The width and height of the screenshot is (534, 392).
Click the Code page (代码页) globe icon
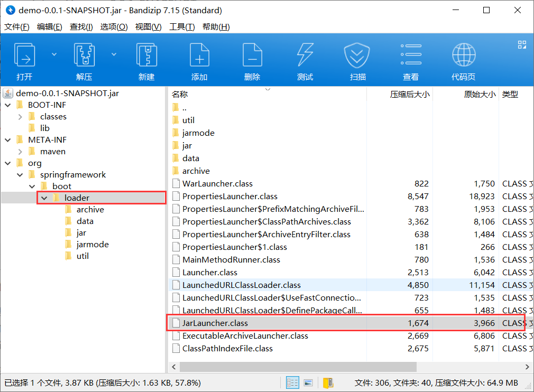click(464, 55)
